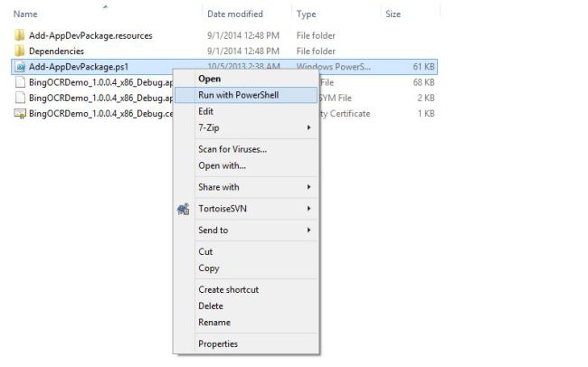The width and height of the screenshot is (588, 367).
Task: Click the 61 KB size value
Action: click(423, 67)
